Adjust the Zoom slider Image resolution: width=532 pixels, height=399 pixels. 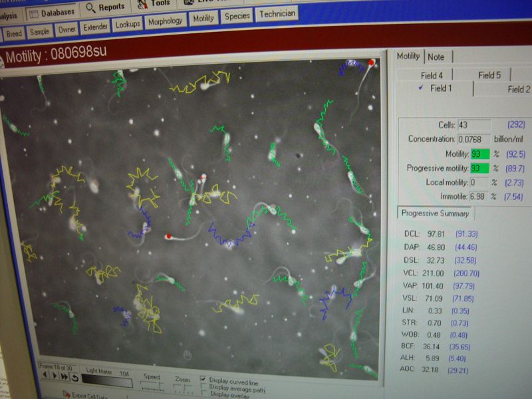click(x=182, y=388)
